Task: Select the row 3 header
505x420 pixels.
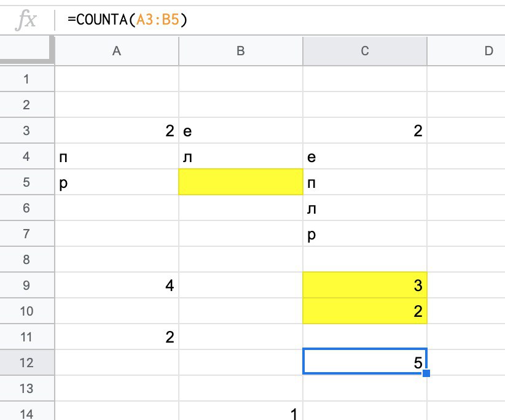Action: 26,131
